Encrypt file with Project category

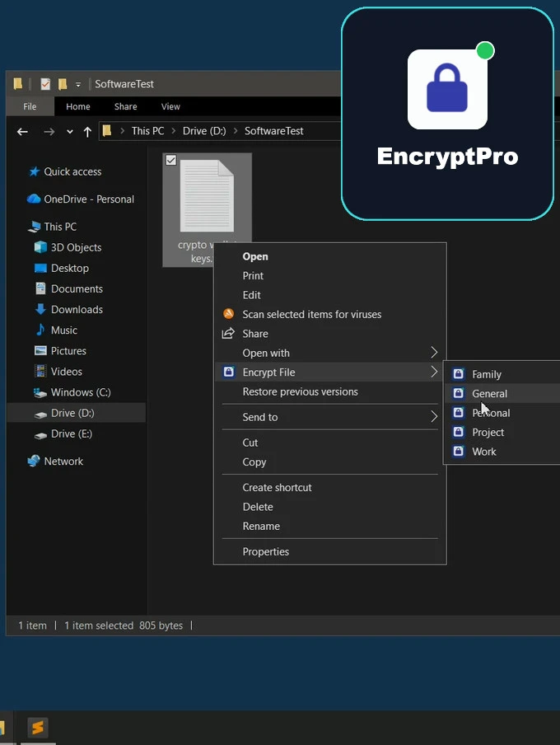coord(502,432)
